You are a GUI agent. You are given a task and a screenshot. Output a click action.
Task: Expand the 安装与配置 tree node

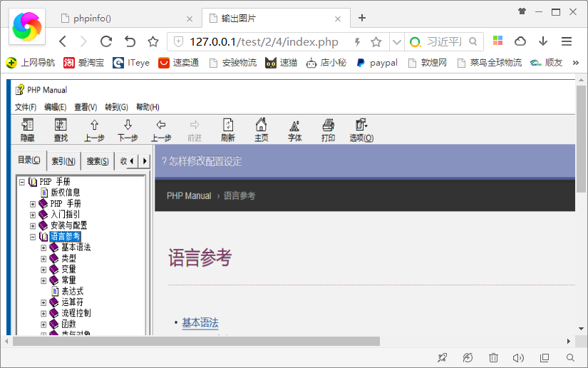pos(33,226)
